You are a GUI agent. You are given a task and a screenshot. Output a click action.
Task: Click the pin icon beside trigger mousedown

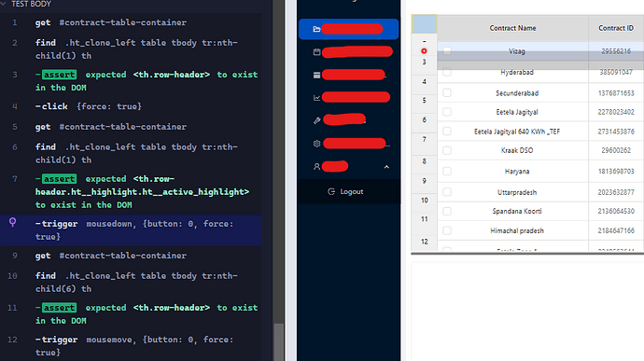tap(13, 222)
